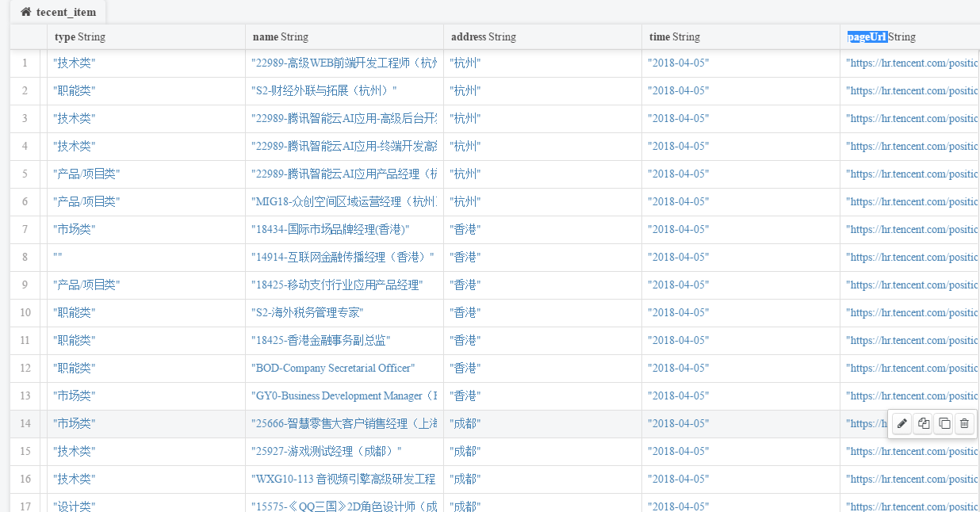Select row number 17
Viewport: 980px width, 512px height.
click(25, 506)
